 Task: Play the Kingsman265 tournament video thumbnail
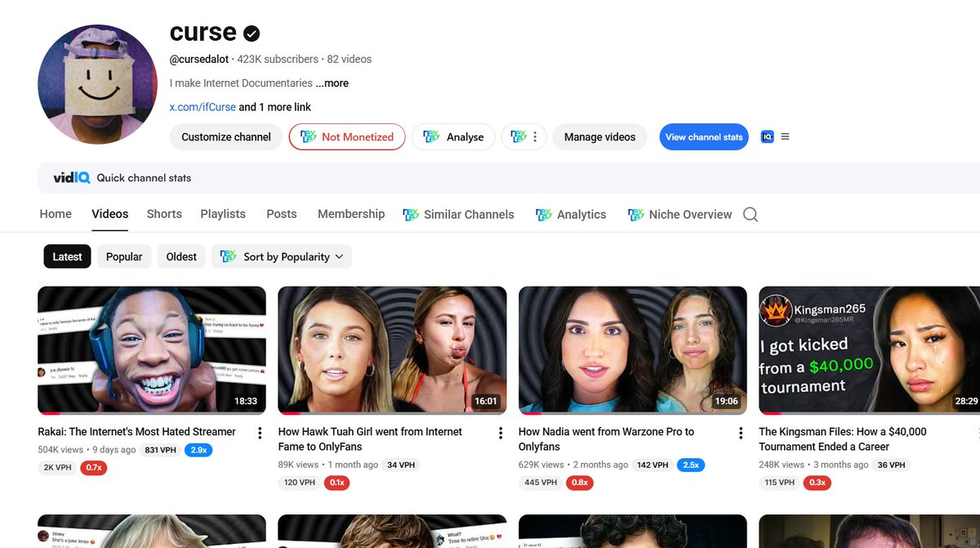[x=869, y=350]
